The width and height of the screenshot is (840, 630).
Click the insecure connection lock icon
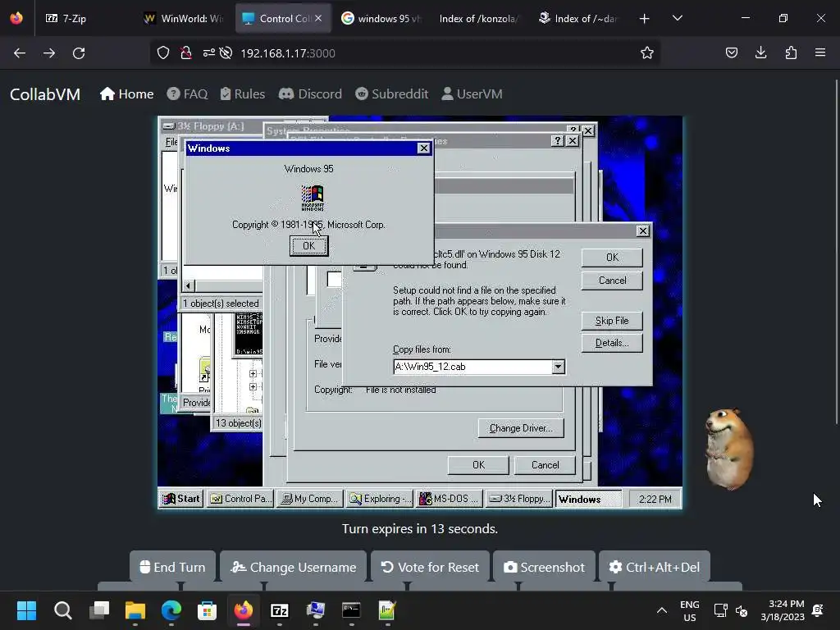click(186, 52)
